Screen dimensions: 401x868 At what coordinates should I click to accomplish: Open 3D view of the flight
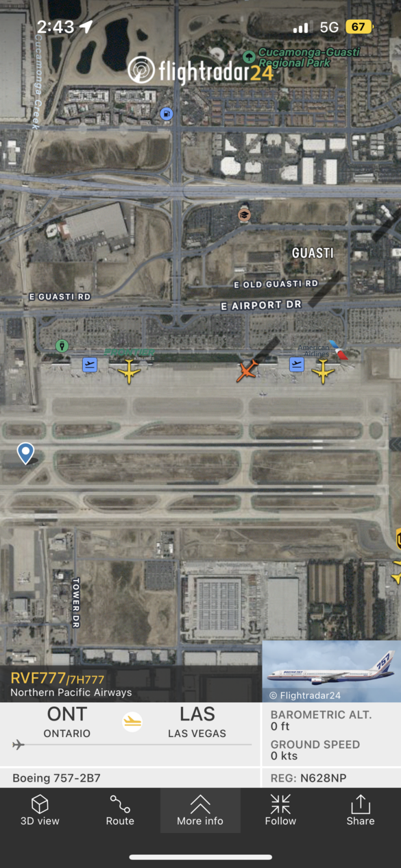click(40, 810)
